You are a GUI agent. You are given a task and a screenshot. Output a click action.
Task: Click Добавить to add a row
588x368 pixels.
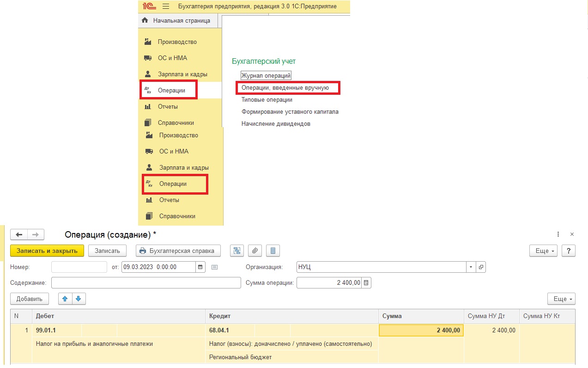tap(30, 299)
